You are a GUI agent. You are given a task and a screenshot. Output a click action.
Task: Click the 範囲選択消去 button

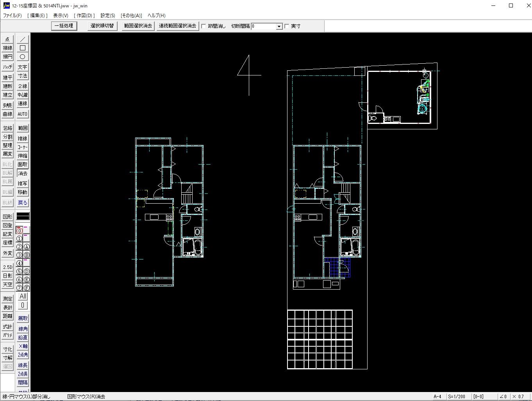(138, 26)
